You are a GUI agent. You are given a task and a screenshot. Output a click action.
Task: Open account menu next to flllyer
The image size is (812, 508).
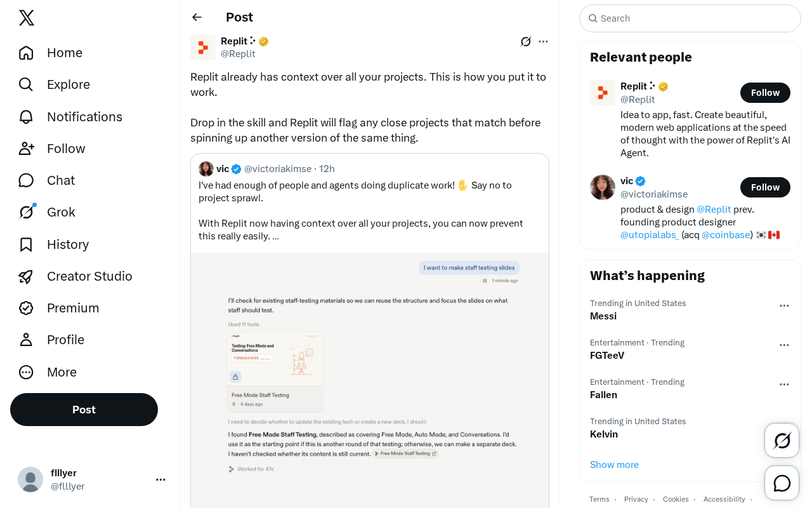tap(160, 479)
